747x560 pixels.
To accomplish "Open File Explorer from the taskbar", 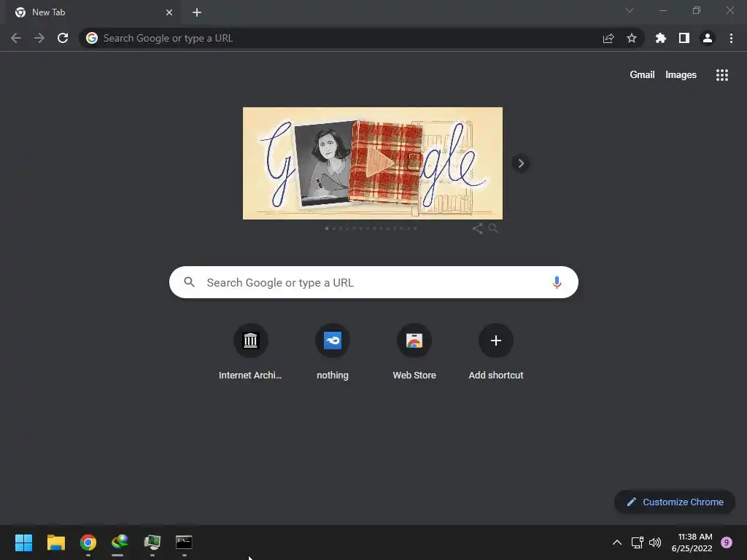I will coord(55,542).
